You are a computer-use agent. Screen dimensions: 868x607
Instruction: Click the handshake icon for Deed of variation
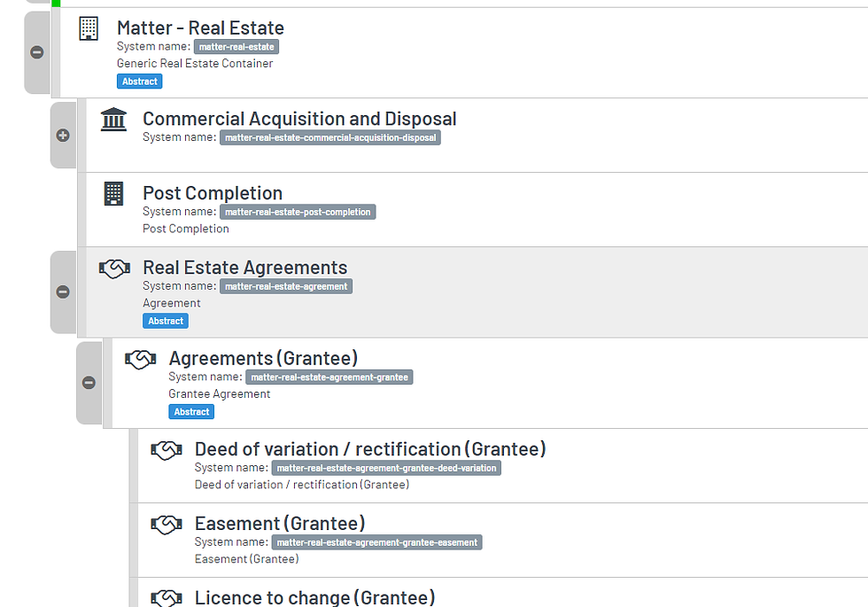166,449
